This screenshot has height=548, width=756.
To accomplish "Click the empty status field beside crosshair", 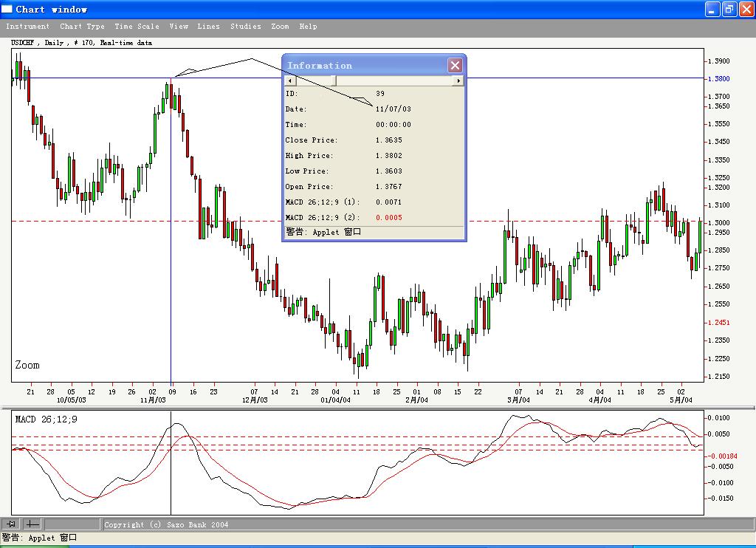I will coord(72,524).
